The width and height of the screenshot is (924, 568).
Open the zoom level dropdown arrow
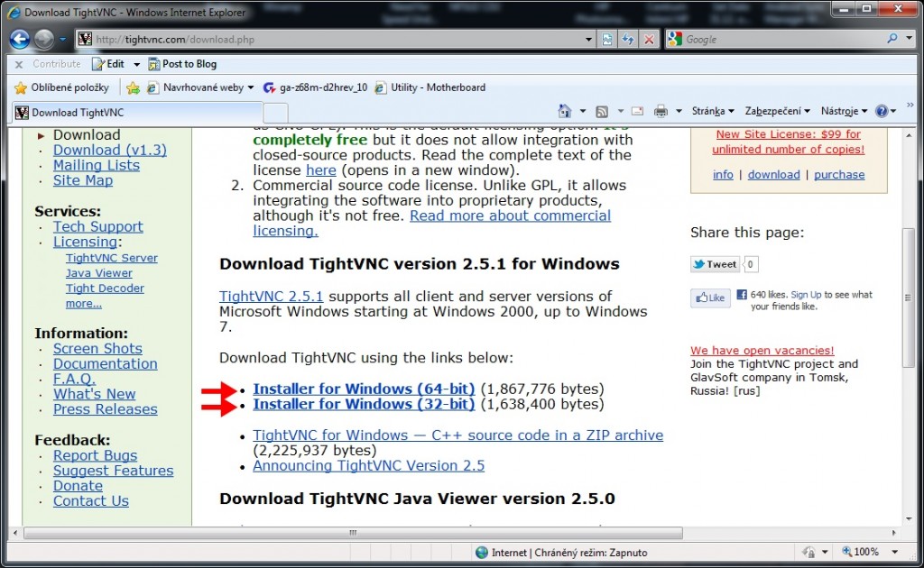tap(894, 552)
